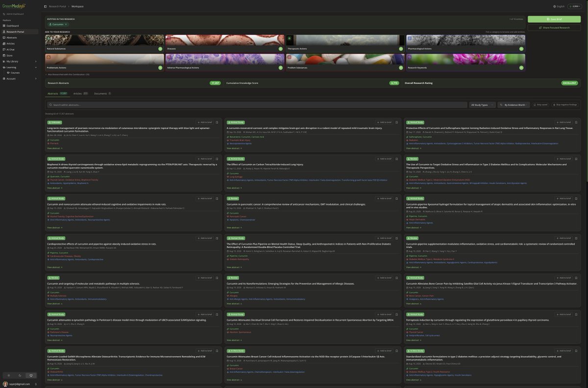
Task: Add from Pharmacological Actions plus icon
Action: pyautogui.click(x=521, y=49)
